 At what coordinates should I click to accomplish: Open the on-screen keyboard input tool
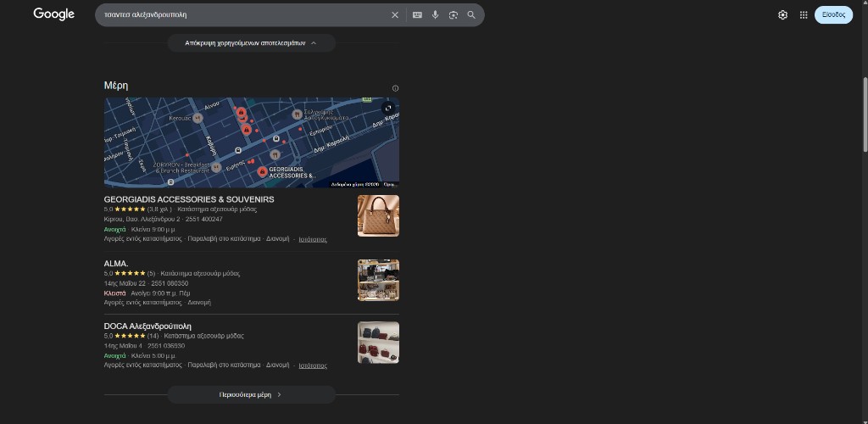click(417, 15)
